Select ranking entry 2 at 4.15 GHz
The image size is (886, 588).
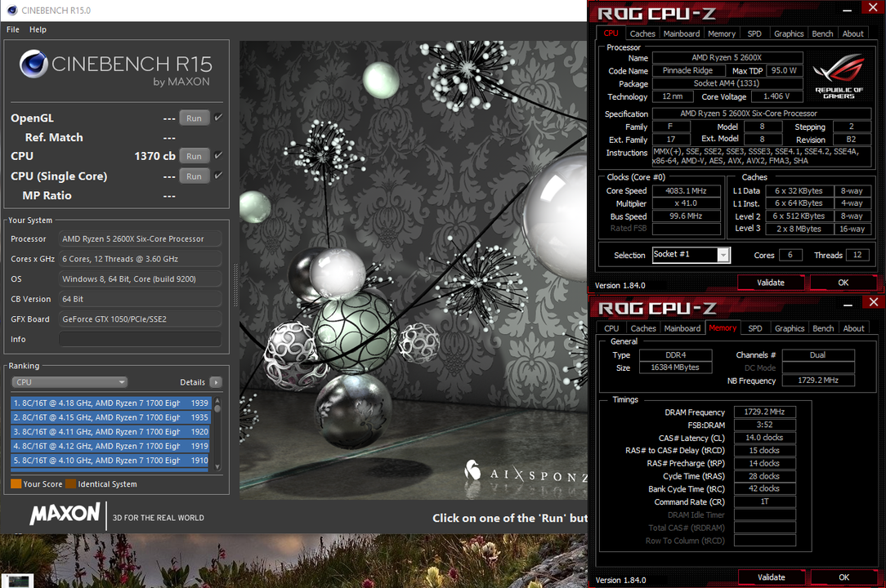click(111, 417)
